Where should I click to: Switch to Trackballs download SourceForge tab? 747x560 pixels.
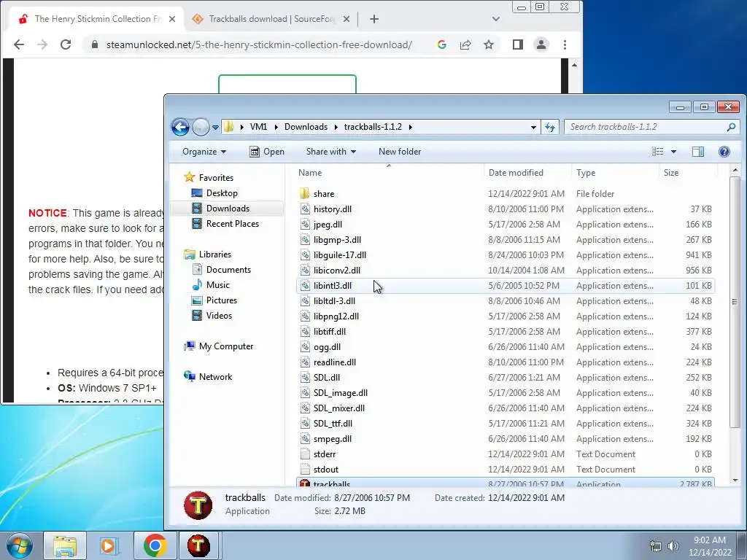(271, 18)
